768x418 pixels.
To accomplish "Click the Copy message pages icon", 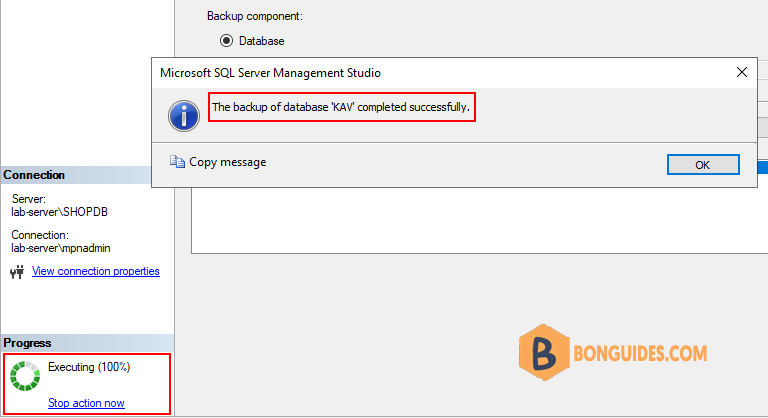I will coord(177,162).
